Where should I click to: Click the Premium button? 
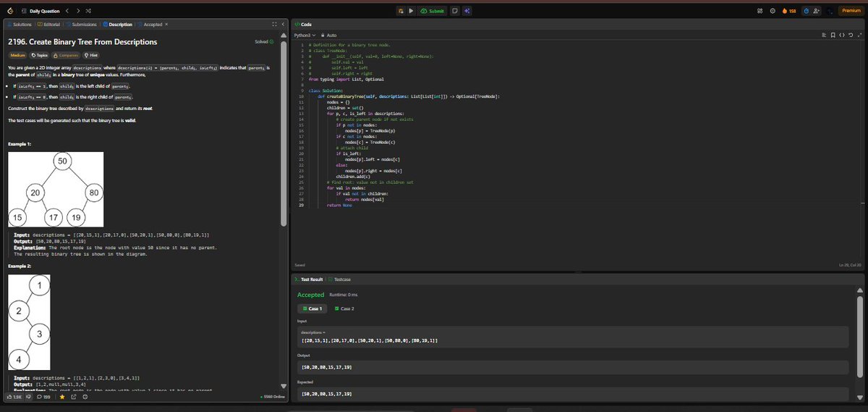851,11
